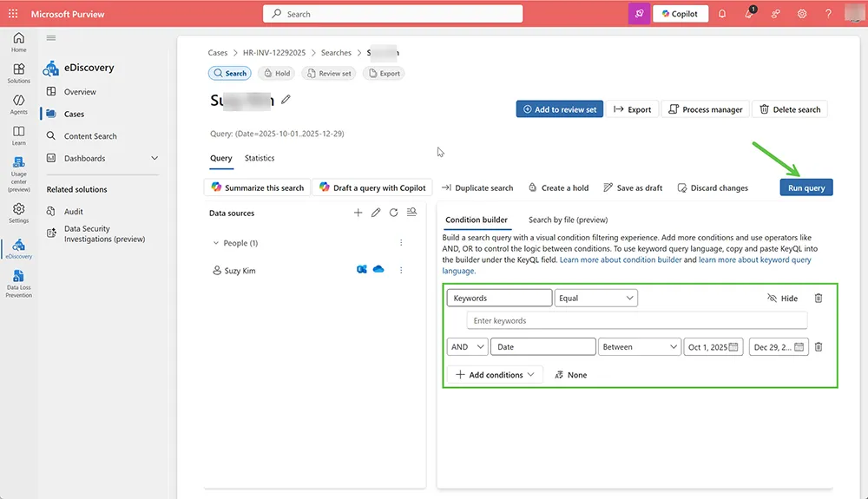Collapse navigation with the hamburger icon
The image size is (868, 499).
51,38
